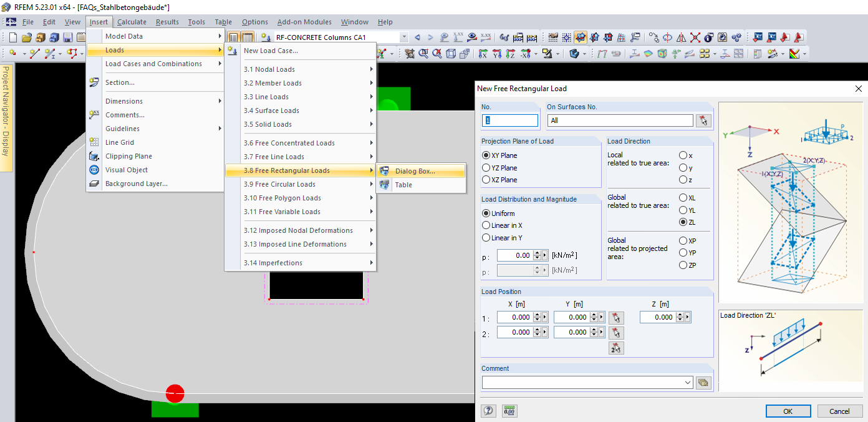Click the New model icon in toolbar
Screen dimensions: 868x422
coord(14,37)
